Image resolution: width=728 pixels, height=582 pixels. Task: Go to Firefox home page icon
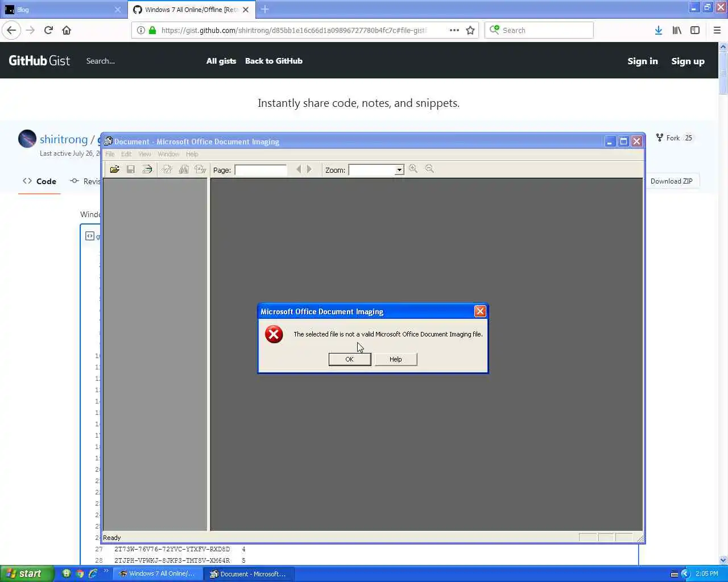[67, 30]
